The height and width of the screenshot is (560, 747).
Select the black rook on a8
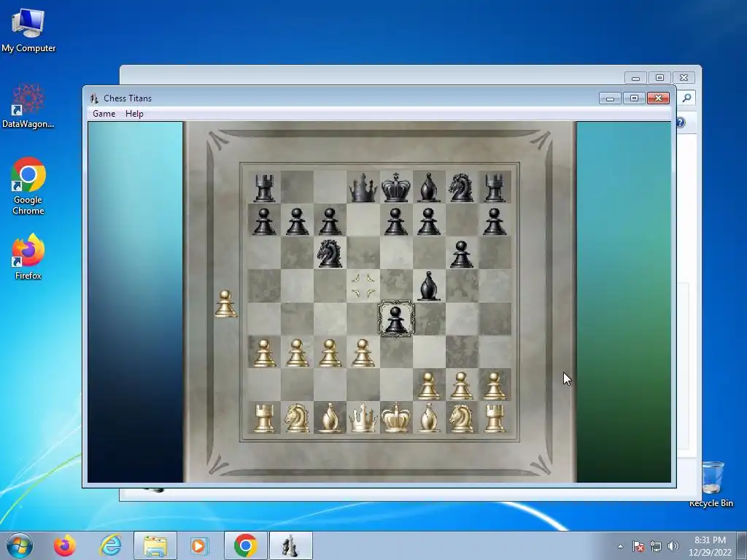pos(264,187)
